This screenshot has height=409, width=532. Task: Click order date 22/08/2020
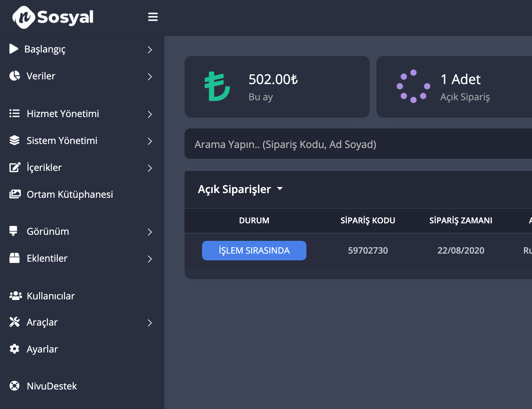461,251
